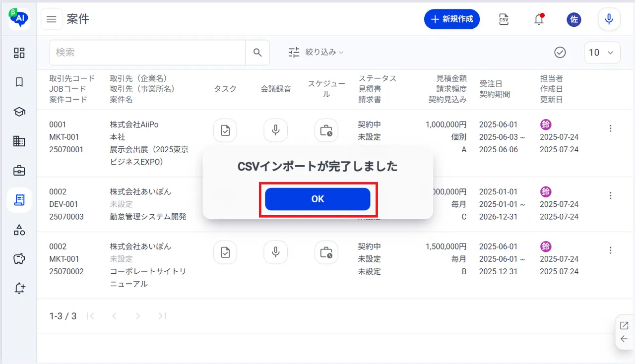Select case name 勤怠管理システム開発
Screen dimensions: 635x364
[x=148, y=217]
